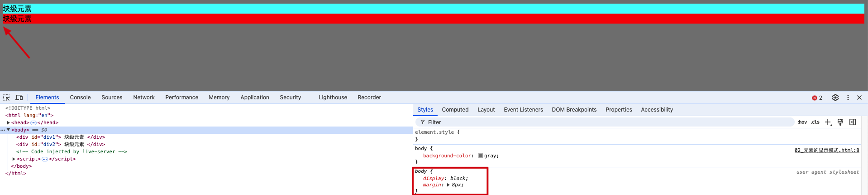Open the Layout pane tab
The width and height of the screenshot is (868, 195).
coord(486,110)
